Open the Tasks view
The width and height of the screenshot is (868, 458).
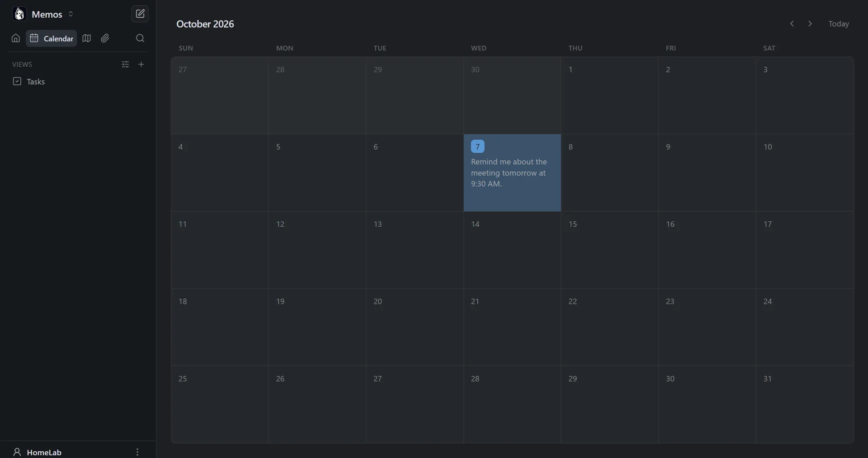(78, 82)
